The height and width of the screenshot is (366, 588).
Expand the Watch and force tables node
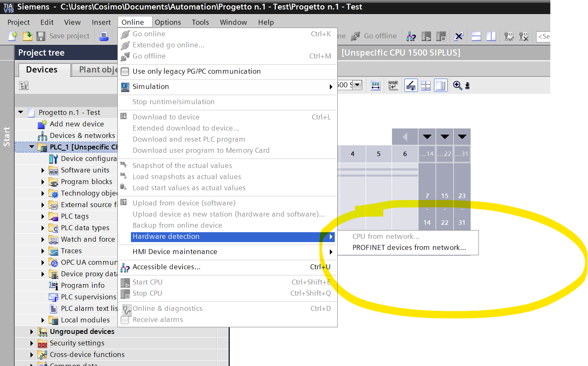(43, 239)
